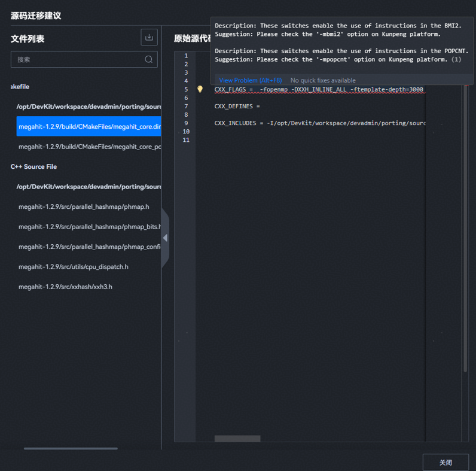Select cpu_dispatch.h in the file list
This screenshot has width=476, height=471.
(x=73, y=267)
